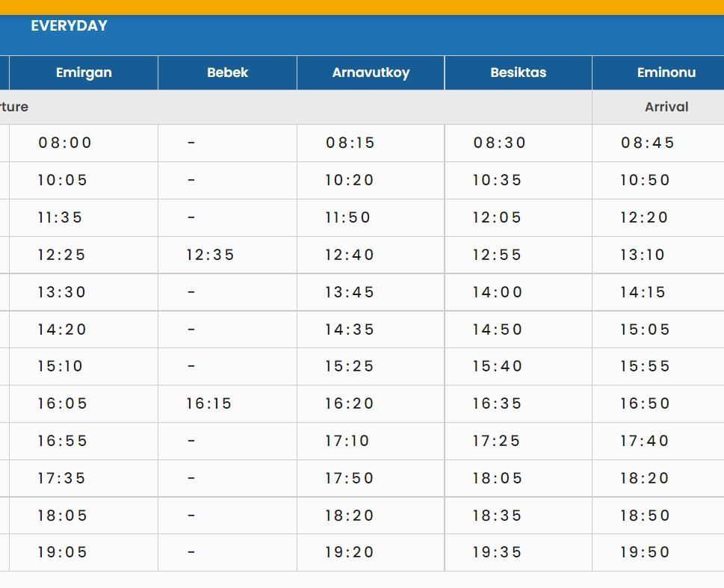Click the 12:35 Bebek departure time
Screen dimensions: 724x588
click(210, 255)
